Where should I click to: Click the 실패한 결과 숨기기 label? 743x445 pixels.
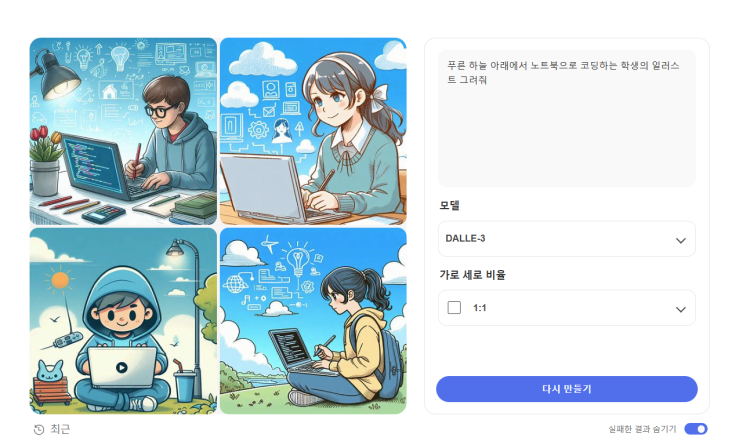pos(642,429)
